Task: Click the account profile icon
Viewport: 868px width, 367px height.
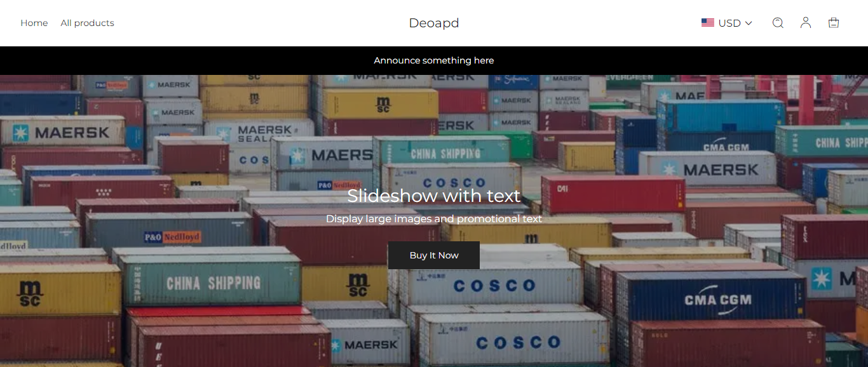Action: pos(806,23)
